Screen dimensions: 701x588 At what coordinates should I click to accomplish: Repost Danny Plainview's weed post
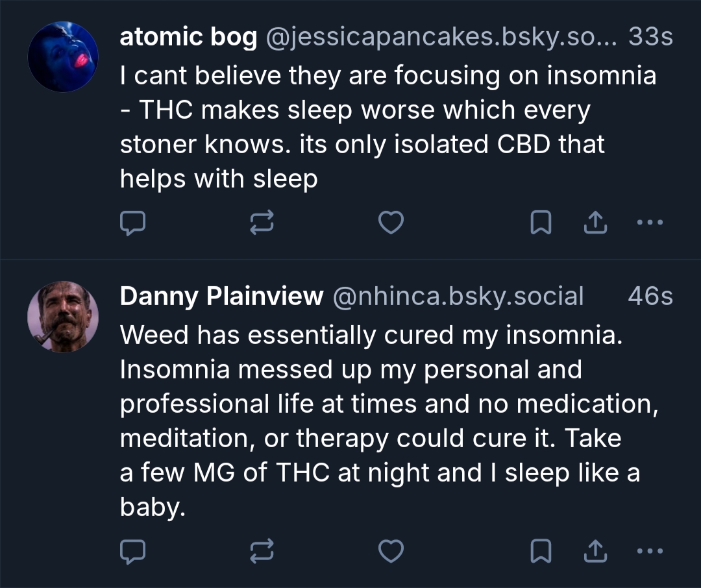tap(262, 552)
